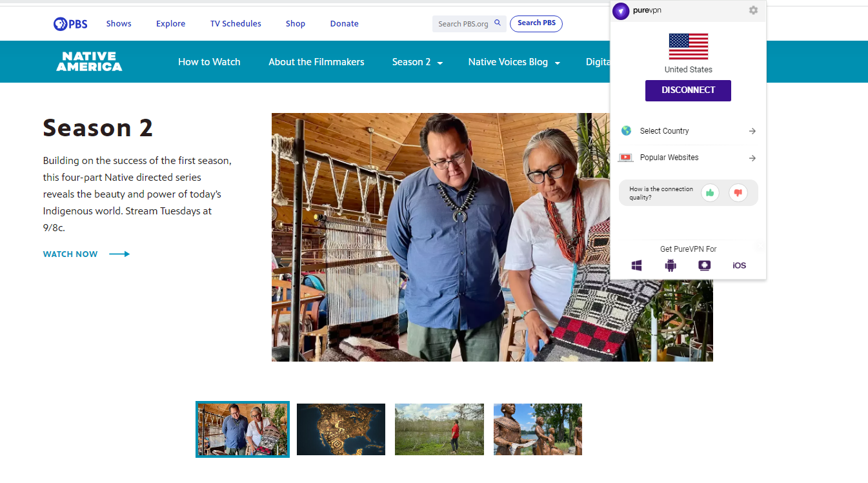Click the WATCH NOW link
868x483 pixels.
coord(70,254)
